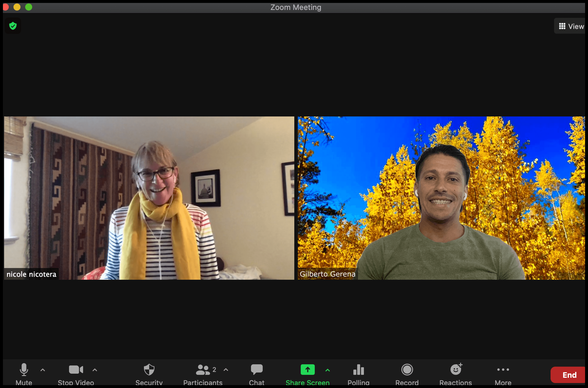Click the green encryption shield icon
The image size is (588, 388).
[13, 26]
